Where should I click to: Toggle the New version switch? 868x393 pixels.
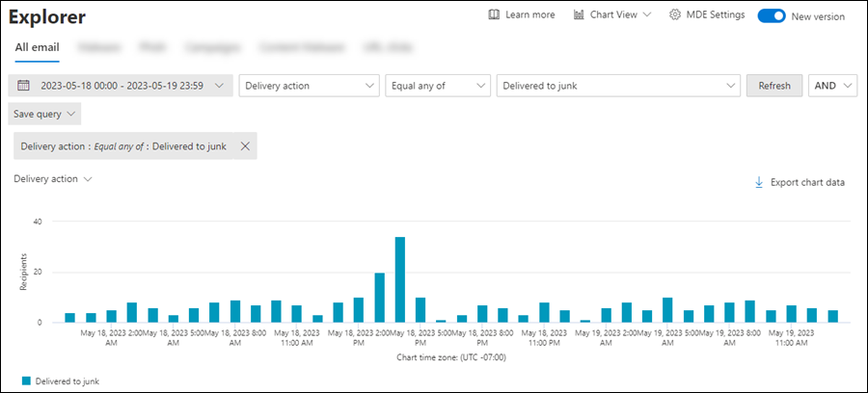tap(771, 15)
